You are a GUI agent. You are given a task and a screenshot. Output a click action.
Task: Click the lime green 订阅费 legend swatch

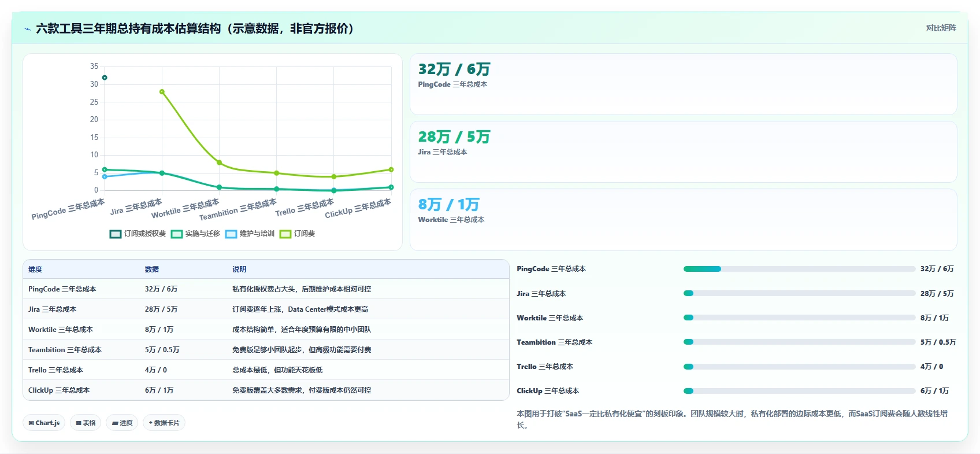click(x=285, y=234)
